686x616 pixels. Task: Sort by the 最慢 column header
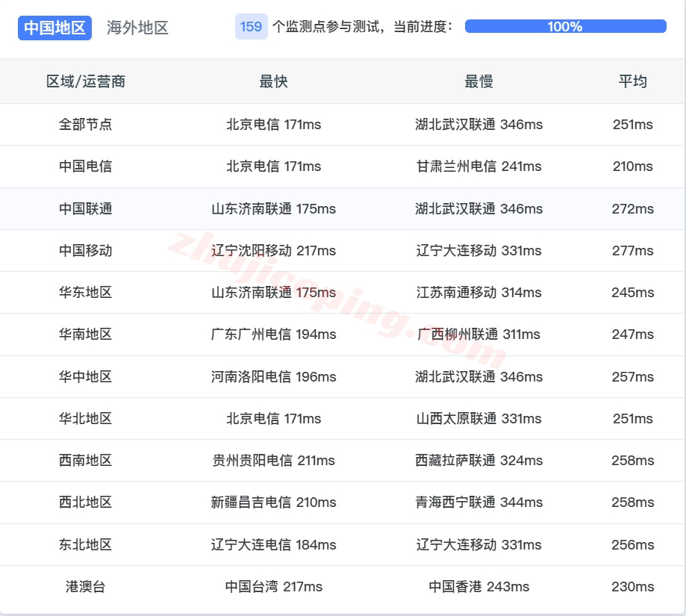(478, 81)
